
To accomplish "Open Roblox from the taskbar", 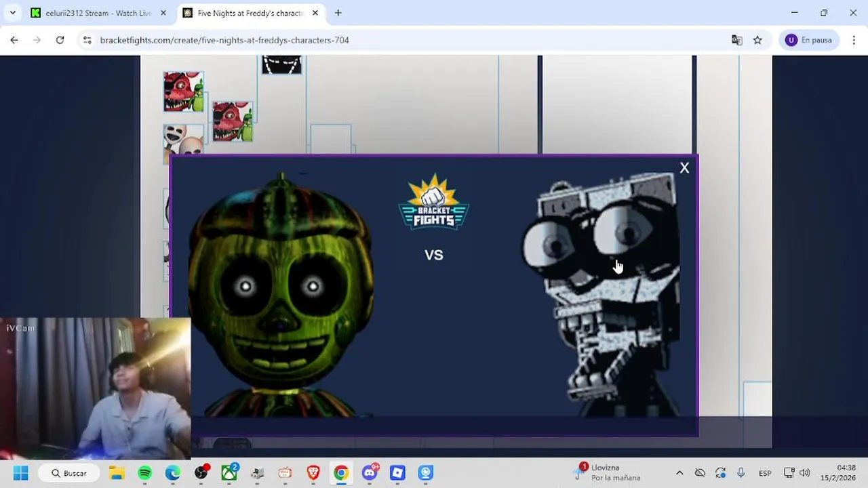I will pyautogui.click(x=397, y=473).
